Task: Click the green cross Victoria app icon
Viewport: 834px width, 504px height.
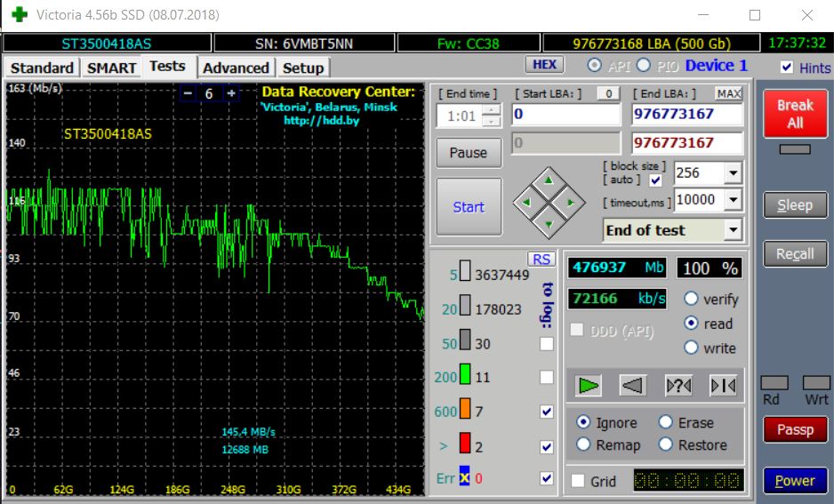Action: tap(20, 14)
